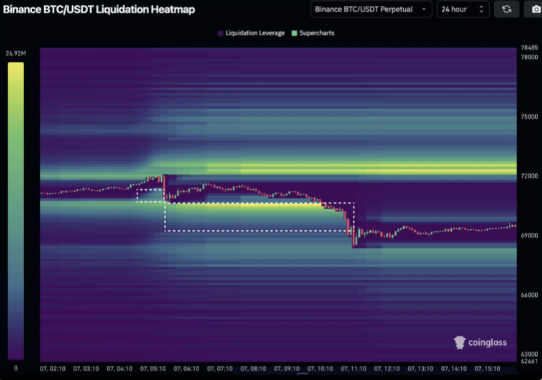542x380 pixels.
Task: Click the 07, 14:10 time axis label
Action: pyautogui.click(x=454, y=369)
